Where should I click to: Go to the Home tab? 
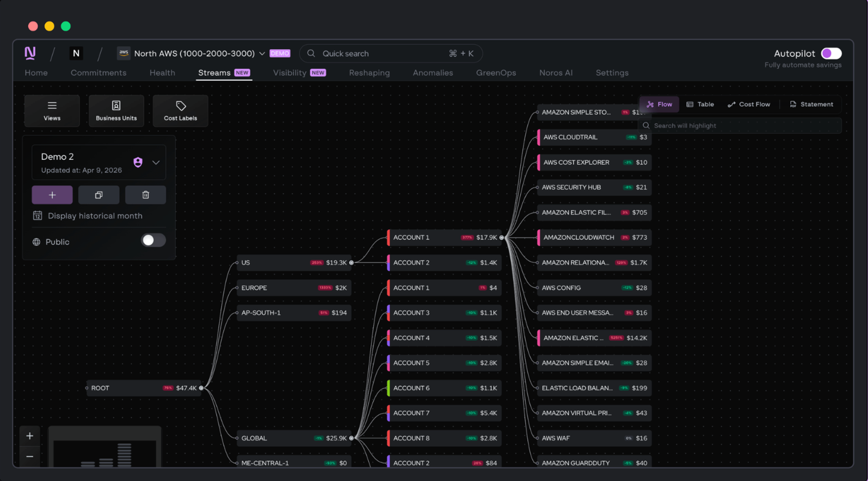click(x=36, y=73)
